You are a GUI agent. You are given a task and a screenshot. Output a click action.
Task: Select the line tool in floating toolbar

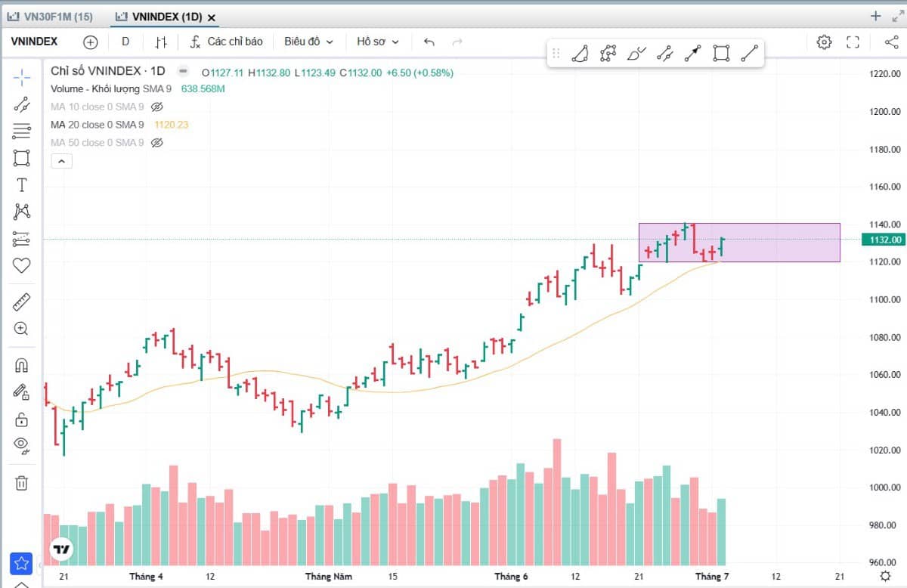pos(749,53)
